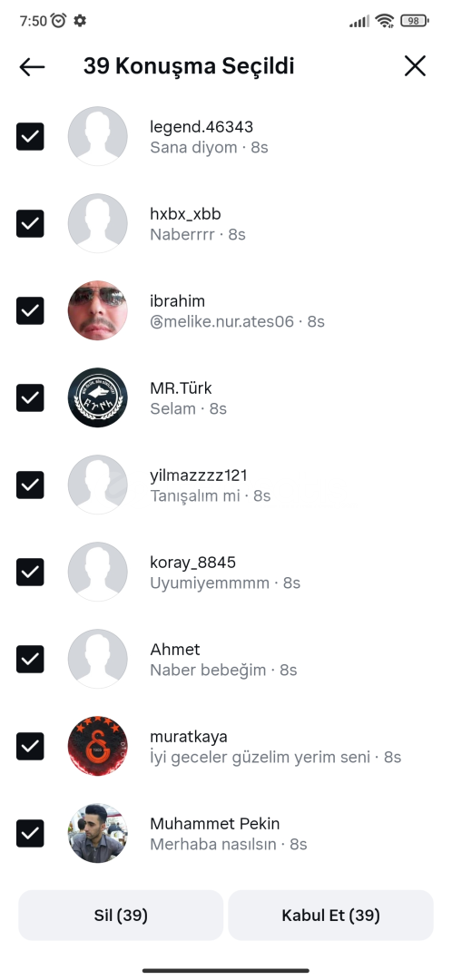Screen dimensions: 452x980
Task: Open MR.Türk's wolf emblem avatar
Action: pos(97,397)
